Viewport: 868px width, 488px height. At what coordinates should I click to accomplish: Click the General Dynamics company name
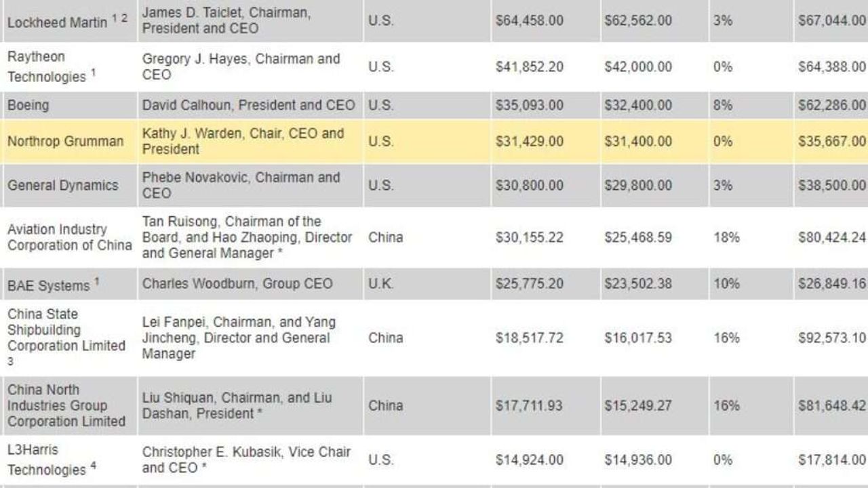tap(62, 185)
